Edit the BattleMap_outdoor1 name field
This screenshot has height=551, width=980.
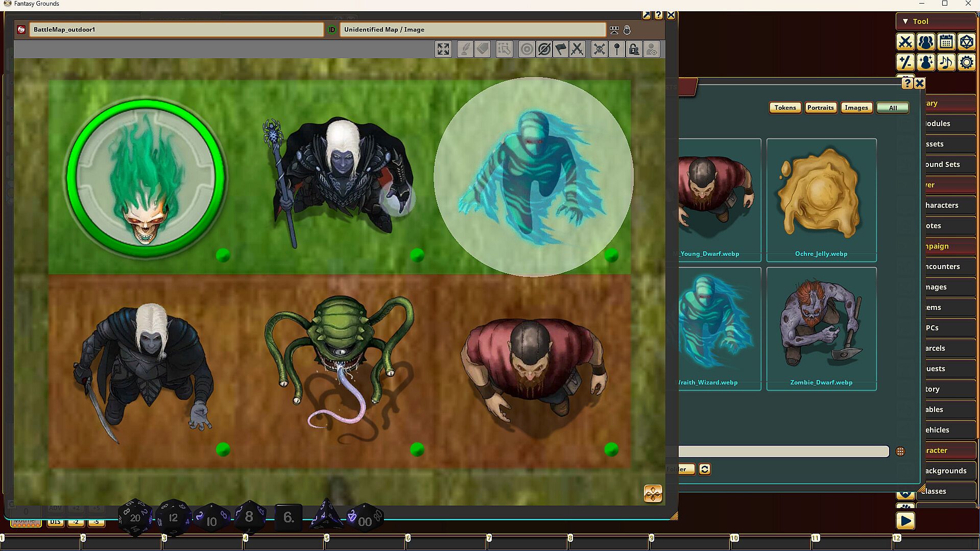[x=176, y=30]
